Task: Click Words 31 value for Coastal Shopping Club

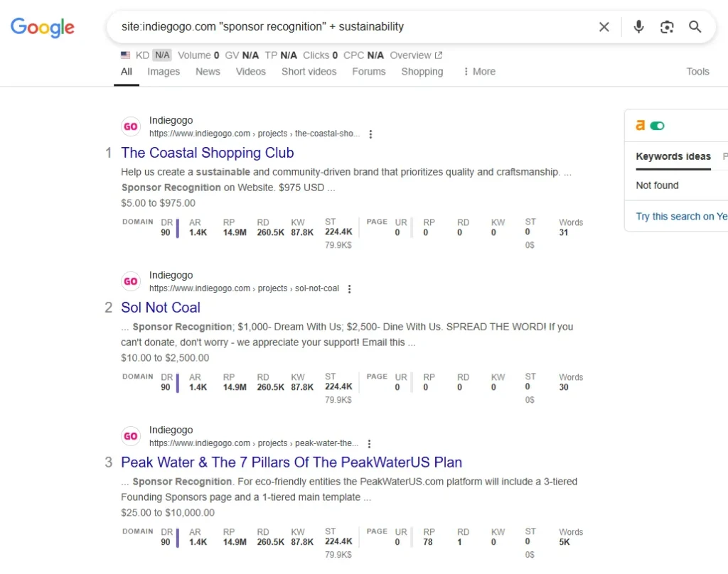Action: point(563,232)
